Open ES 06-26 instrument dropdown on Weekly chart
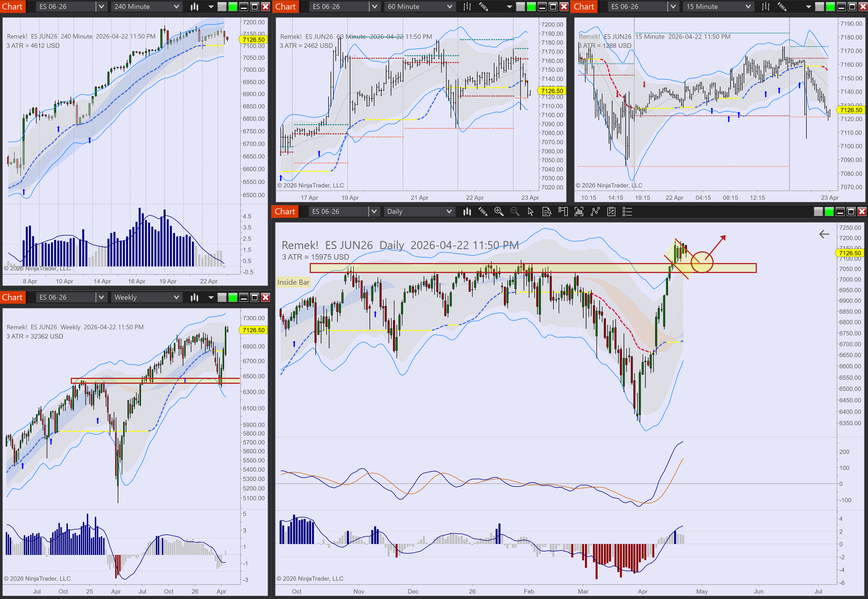The image size is (868, 599). pos(101,297)
